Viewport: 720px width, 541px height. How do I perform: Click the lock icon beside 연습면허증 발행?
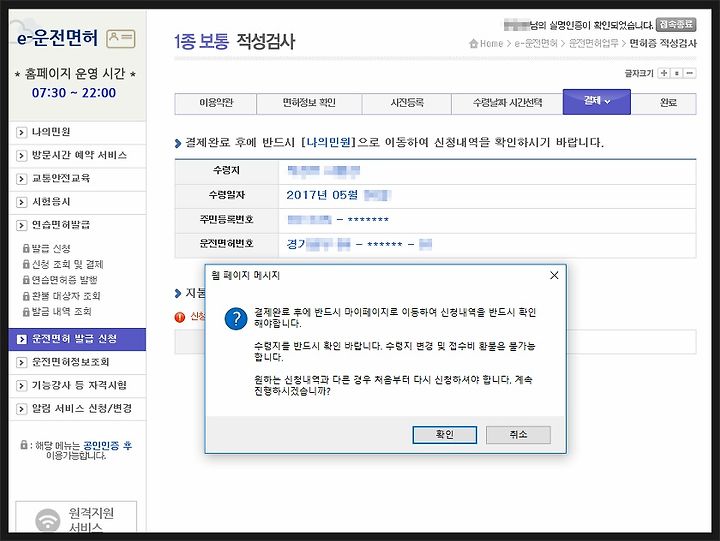(26, 280)
